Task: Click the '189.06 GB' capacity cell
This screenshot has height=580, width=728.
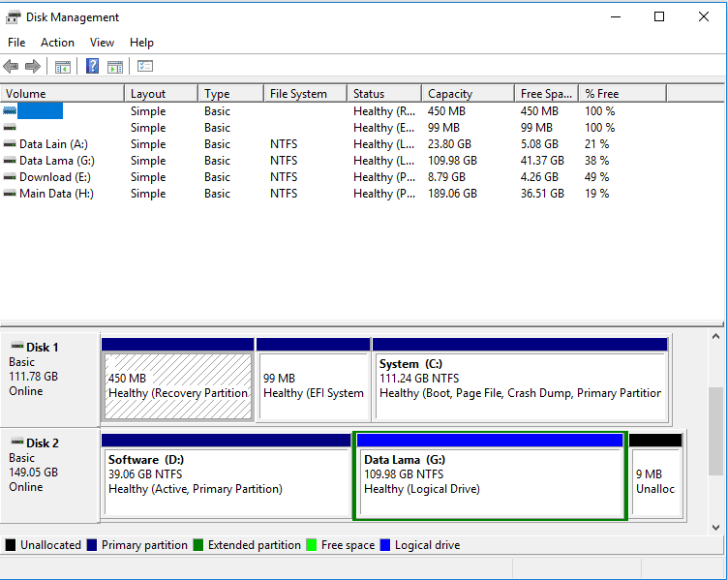Action: (452, 194)
